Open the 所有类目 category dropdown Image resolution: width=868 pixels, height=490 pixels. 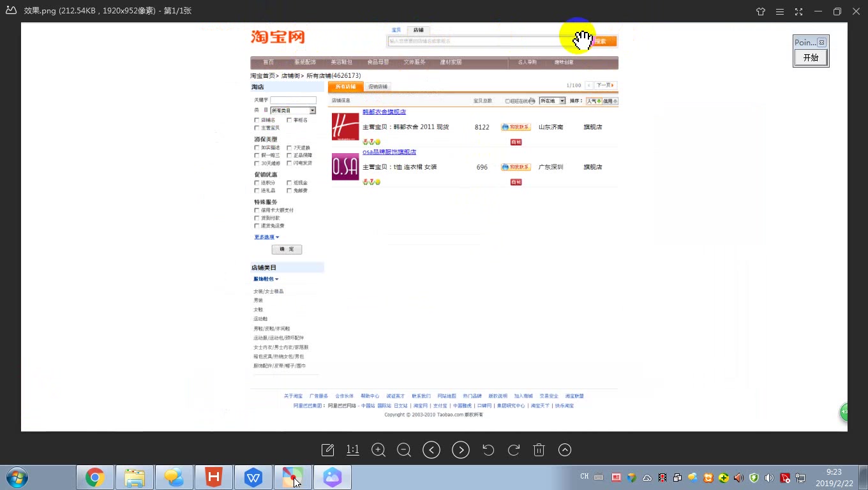tap(293, 110)
